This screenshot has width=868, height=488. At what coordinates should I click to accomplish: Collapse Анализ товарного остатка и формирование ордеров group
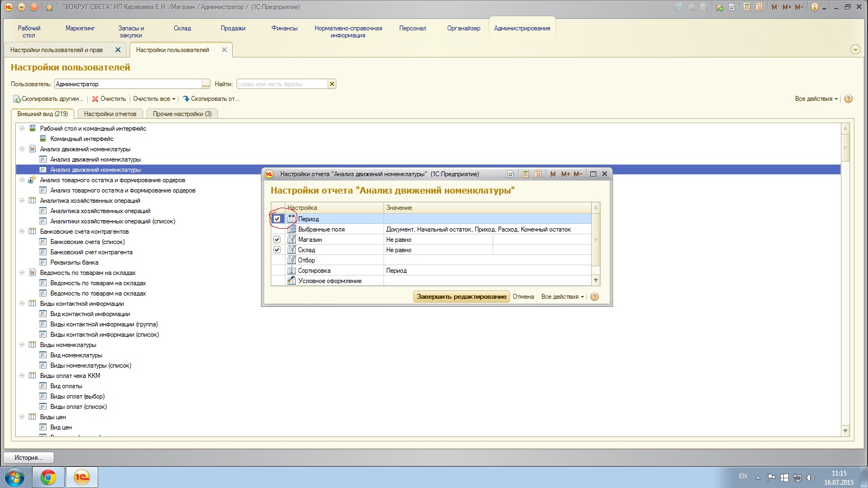click(x=22, y=180)
